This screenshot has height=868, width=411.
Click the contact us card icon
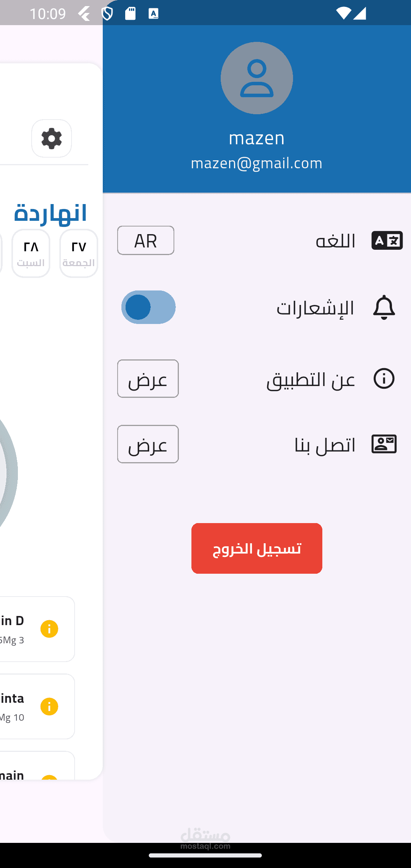tap(384, 444)
